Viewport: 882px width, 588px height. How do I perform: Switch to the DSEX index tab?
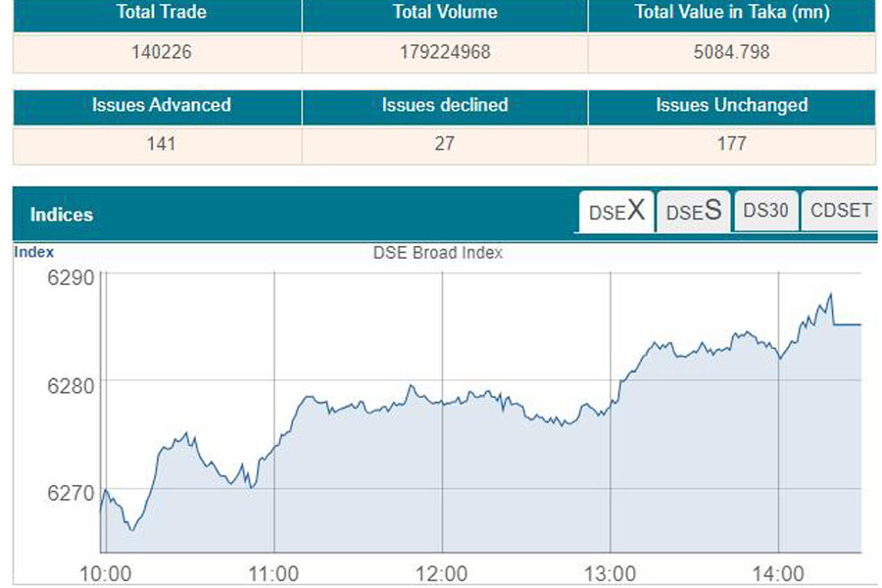616,212
